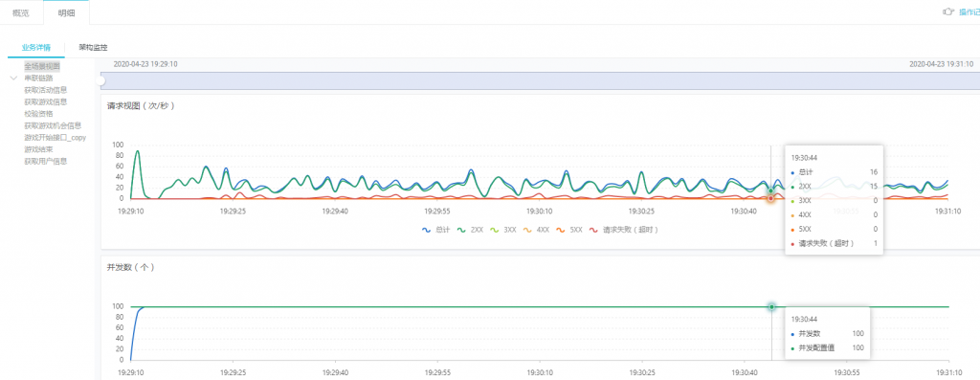Click 获取用户信息 in the sidebar

tap(46, 161)
